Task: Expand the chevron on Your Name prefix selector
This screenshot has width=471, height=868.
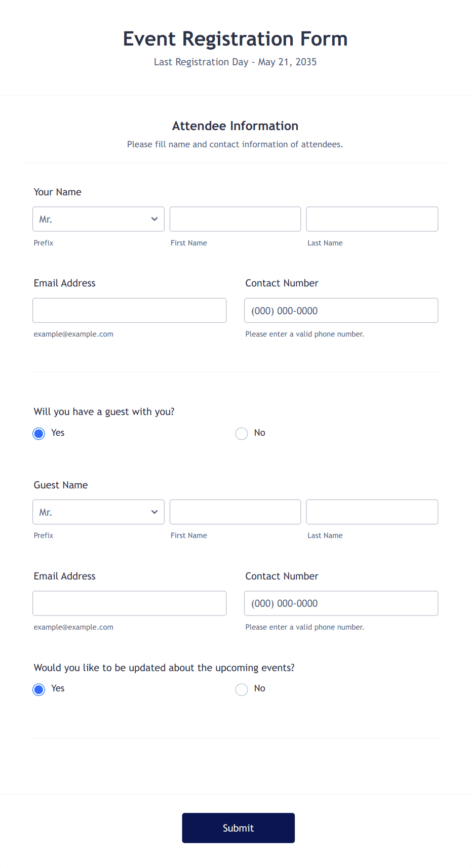Action: click(x=154, y=219)
